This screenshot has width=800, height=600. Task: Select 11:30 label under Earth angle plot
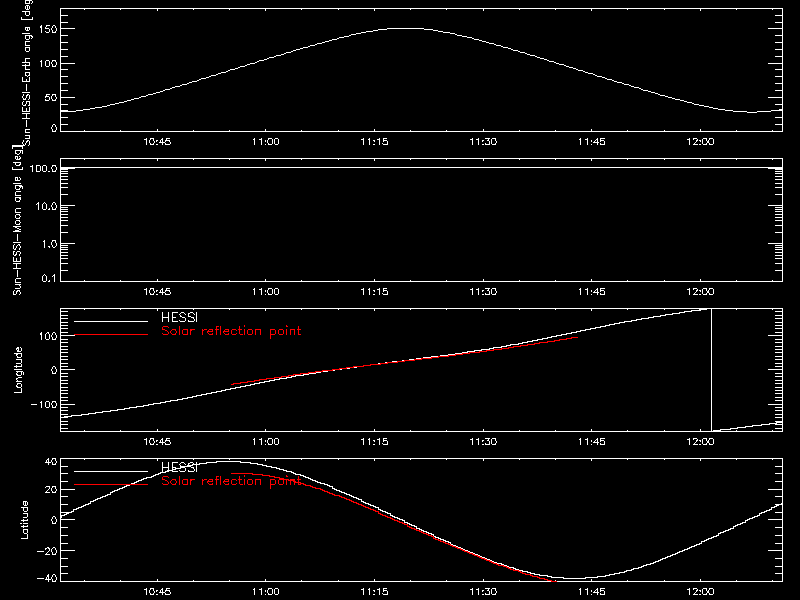483,142
